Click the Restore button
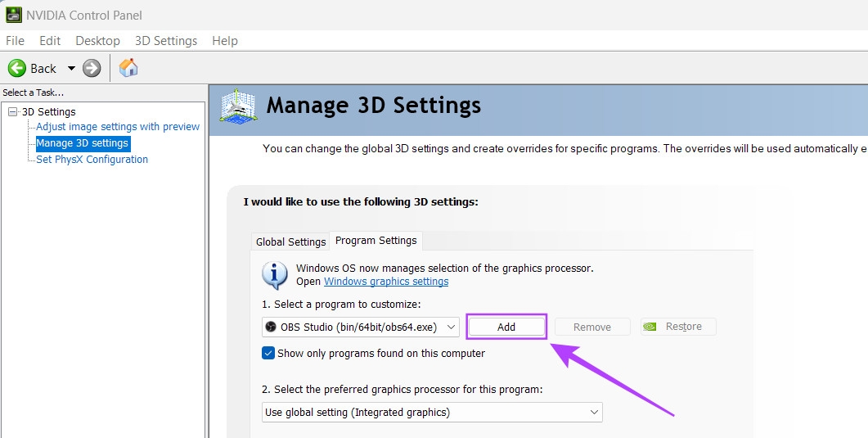This screenshot has width=868, height=438. [678, 327]
